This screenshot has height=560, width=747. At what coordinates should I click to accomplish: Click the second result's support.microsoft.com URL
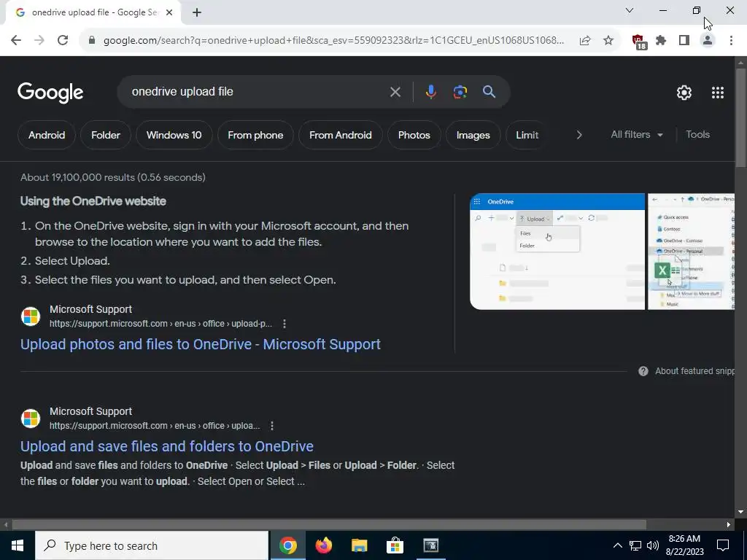[155, 426]
